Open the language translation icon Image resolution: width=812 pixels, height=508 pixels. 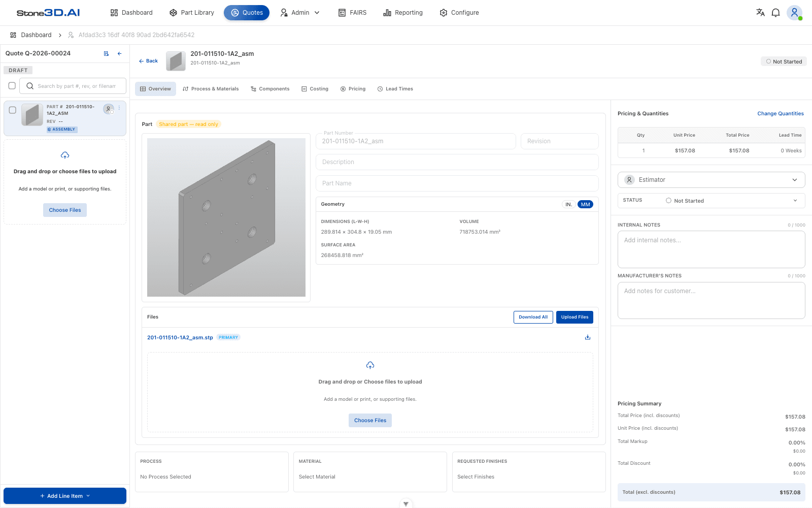(760, 13)
